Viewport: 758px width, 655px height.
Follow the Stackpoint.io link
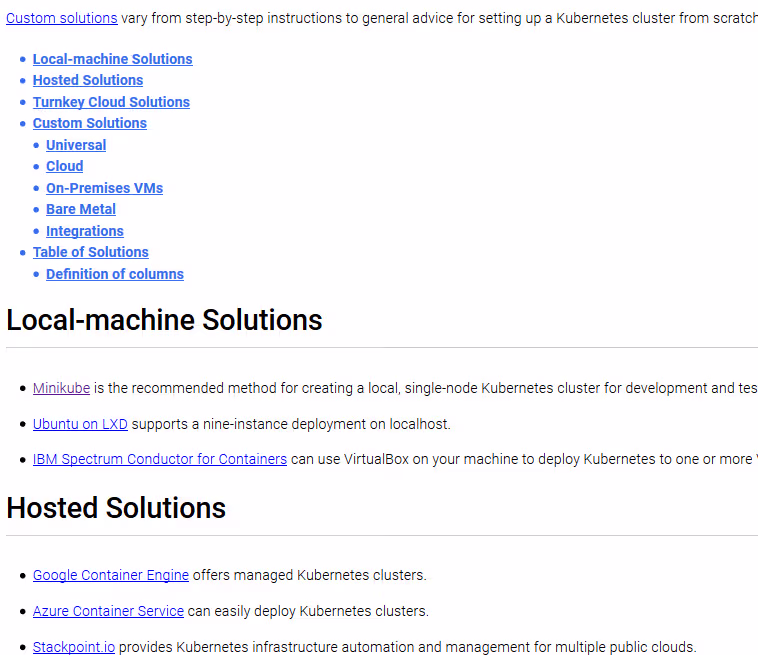click(74, 647)
